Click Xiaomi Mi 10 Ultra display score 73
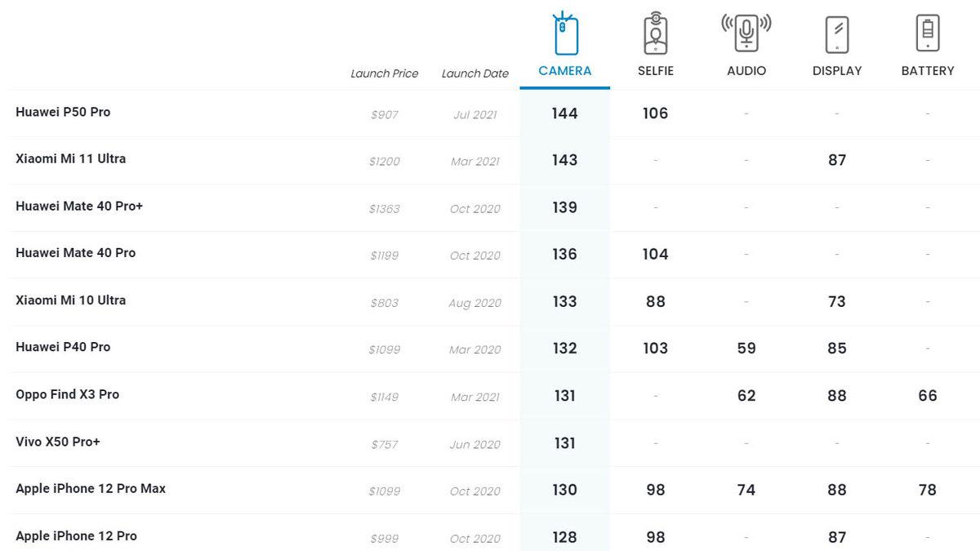This screenshot has width=980, height=551. [837, 301]
